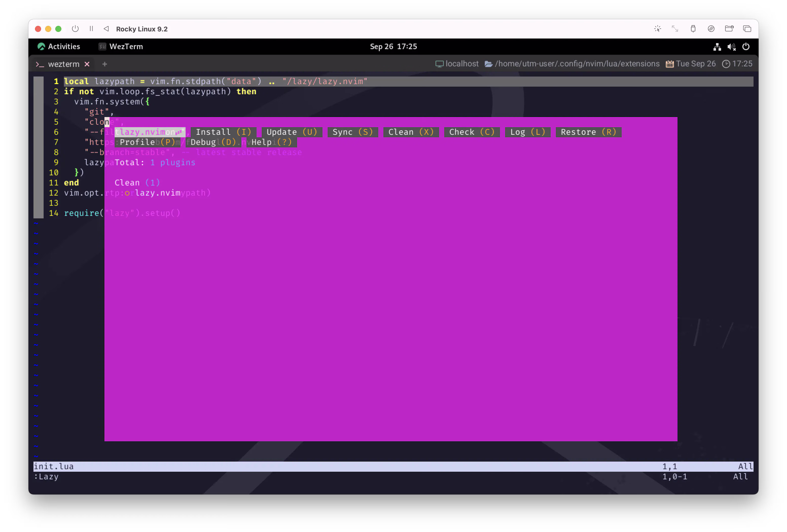Click the network status icon
The width and height of the screenshot is (787, 532).
point(717,47)
